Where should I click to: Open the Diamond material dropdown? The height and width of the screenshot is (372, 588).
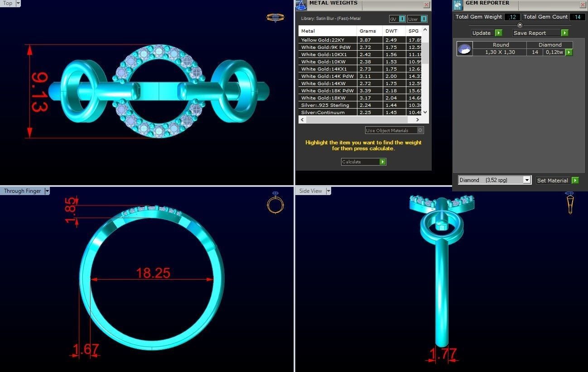coord(527,180)
